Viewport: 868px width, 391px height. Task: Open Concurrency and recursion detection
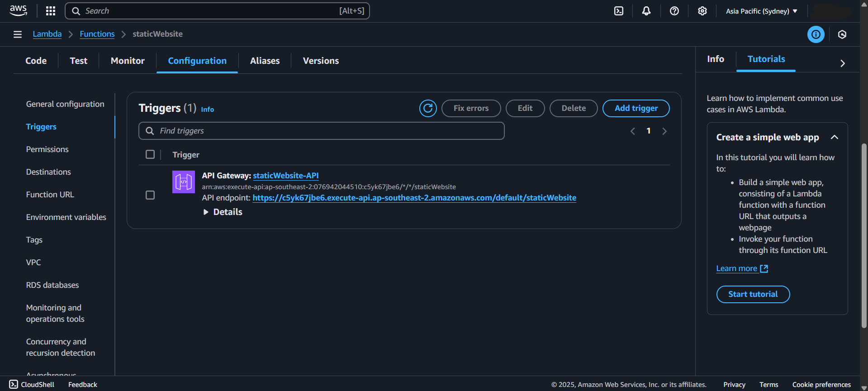(x=61, y=347)
